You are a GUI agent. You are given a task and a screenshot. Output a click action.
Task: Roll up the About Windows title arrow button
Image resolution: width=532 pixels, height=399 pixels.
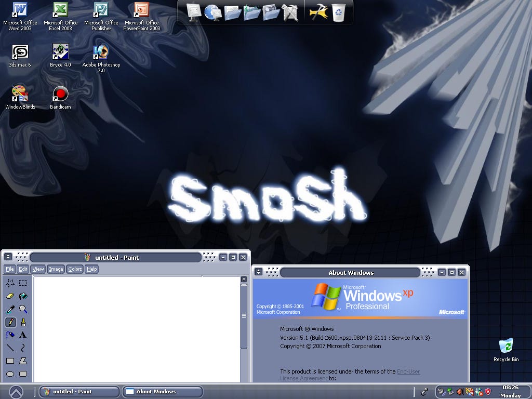click(259, 272)
